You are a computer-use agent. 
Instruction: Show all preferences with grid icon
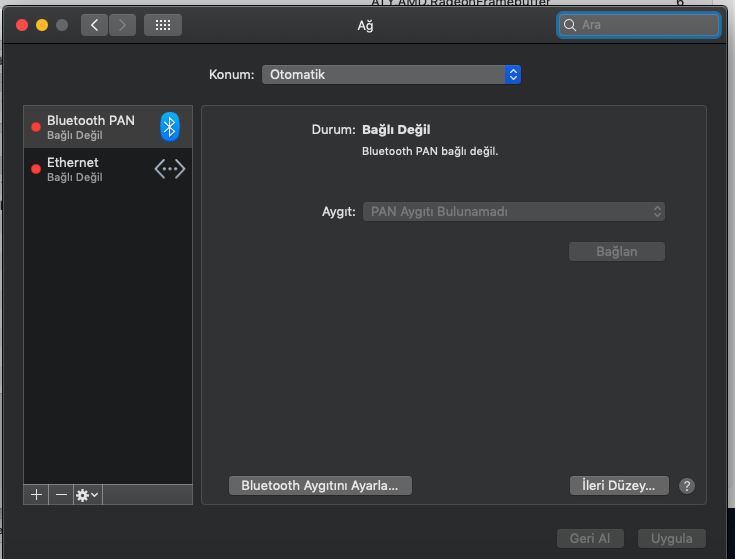click(163, 25)
